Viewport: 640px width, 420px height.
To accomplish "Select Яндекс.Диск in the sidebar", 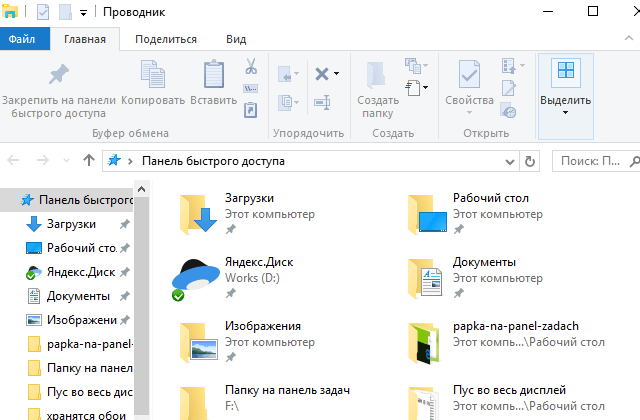I will [70, 272].
